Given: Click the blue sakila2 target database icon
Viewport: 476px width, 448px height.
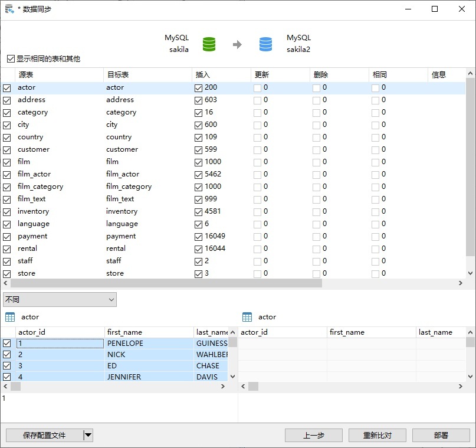Looking at the screenshot, I should [x=265, y=44].
